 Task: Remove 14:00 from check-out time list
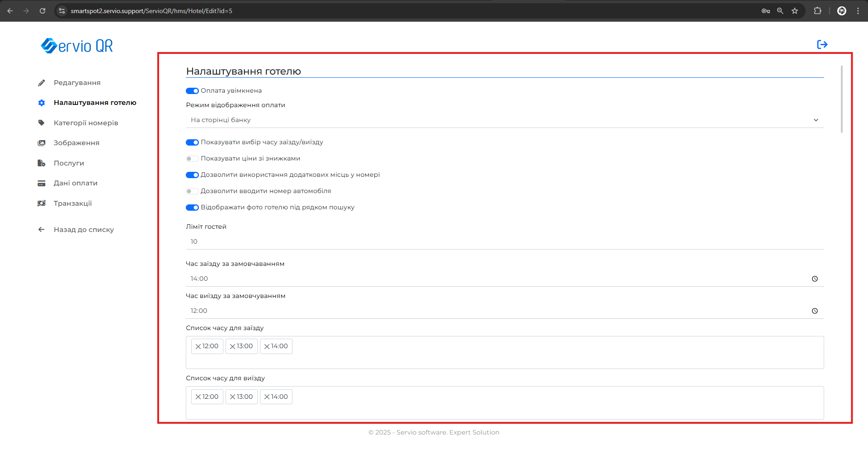point(267,397)
